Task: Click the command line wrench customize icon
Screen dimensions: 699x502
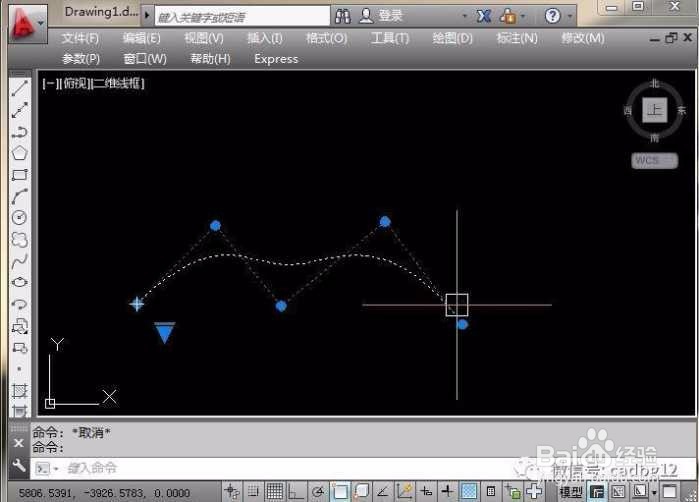Action: click(x=19, y=465)
